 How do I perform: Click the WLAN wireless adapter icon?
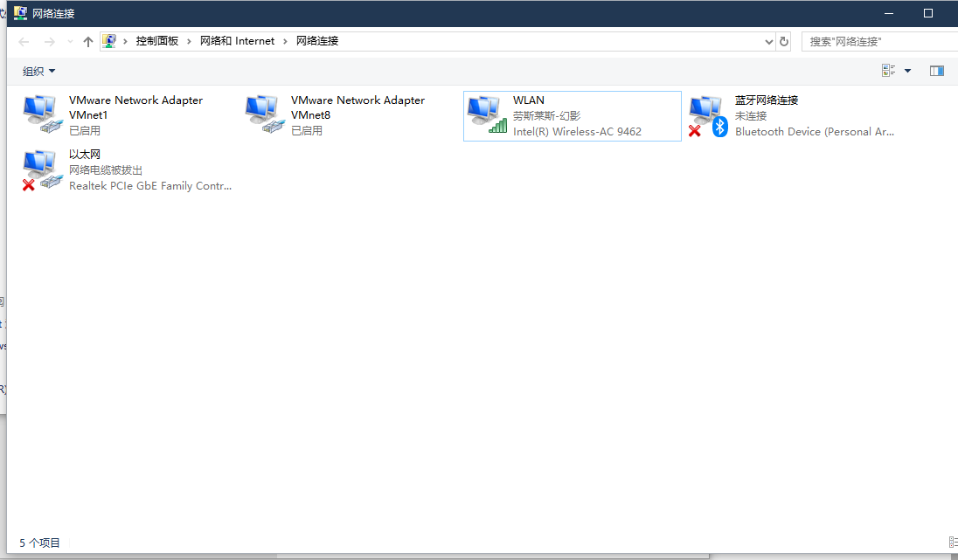pos(486,114)
